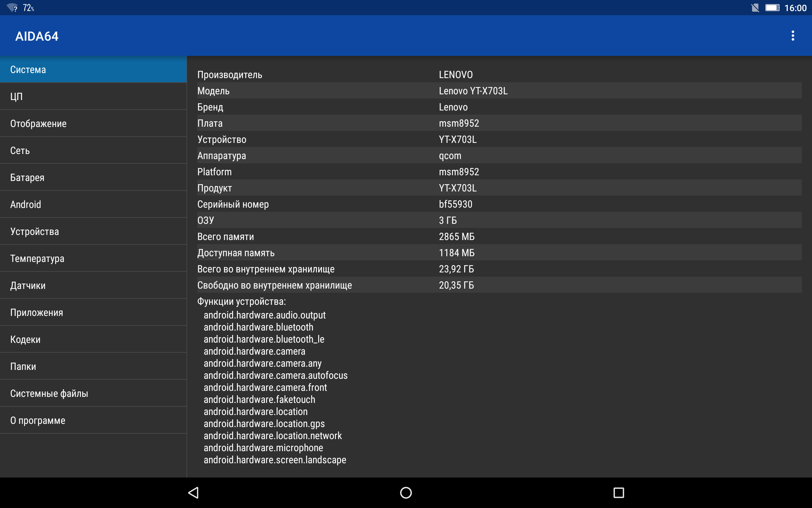Open the О программе section
This screenshot has width=812, height=508.
93,420
